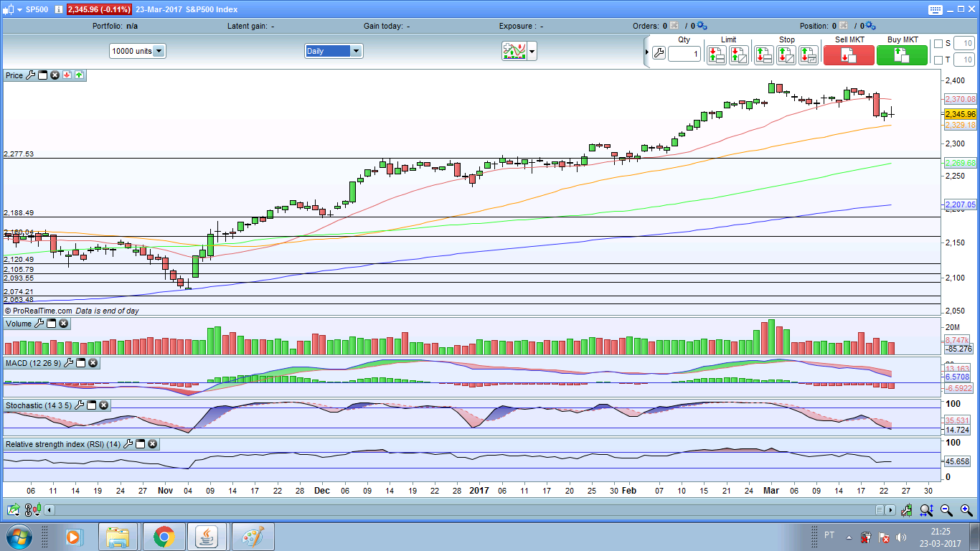
Task: Click the third Stop order icon
Action: [x=809, y=55]
